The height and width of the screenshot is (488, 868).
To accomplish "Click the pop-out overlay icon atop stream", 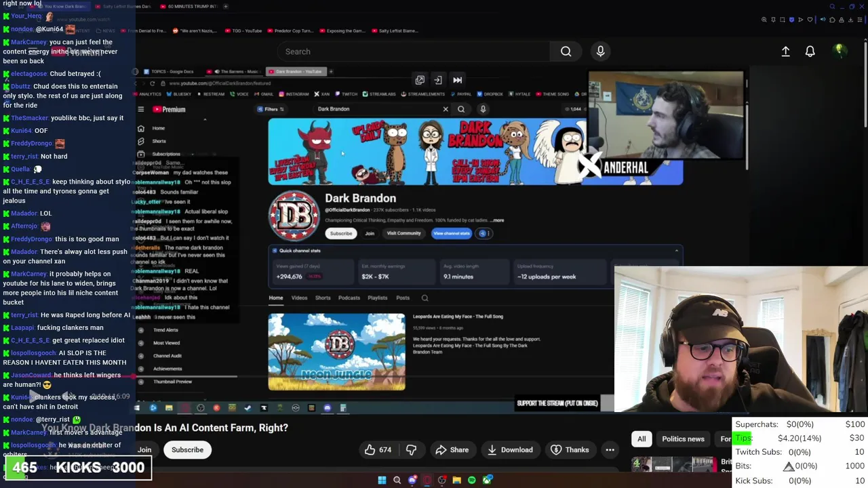I will [x=420, y=80].
